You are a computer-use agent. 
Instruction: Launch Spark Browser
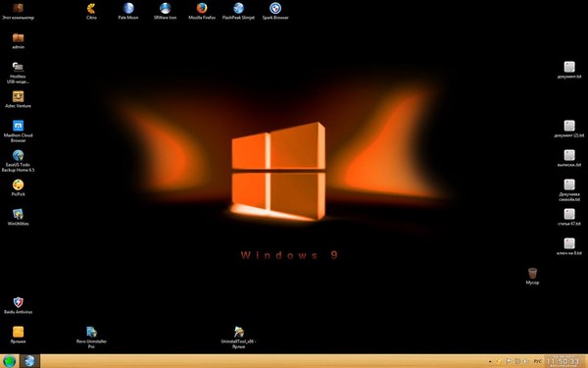point(275,11)
